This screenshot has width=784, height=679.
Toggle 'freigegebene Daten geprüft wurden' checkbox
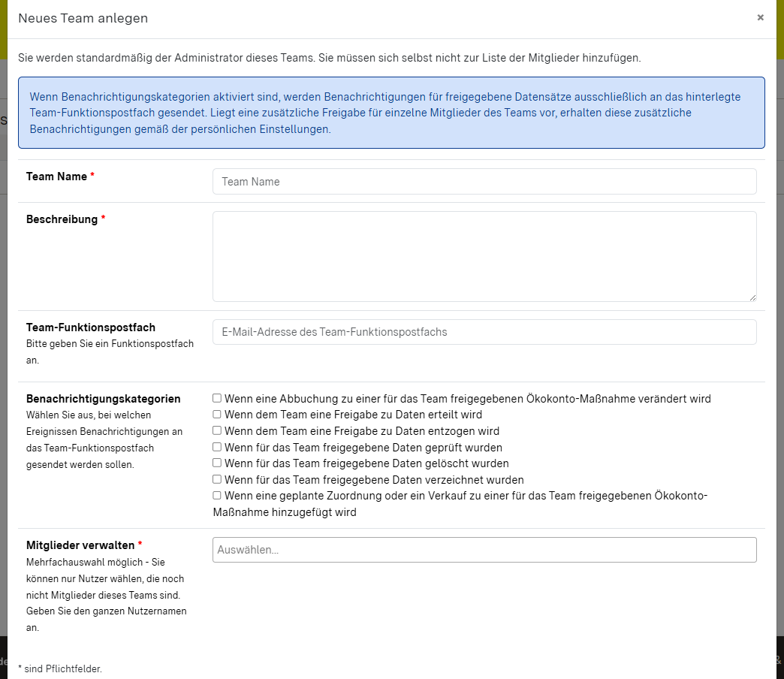[x=217, y=447]
